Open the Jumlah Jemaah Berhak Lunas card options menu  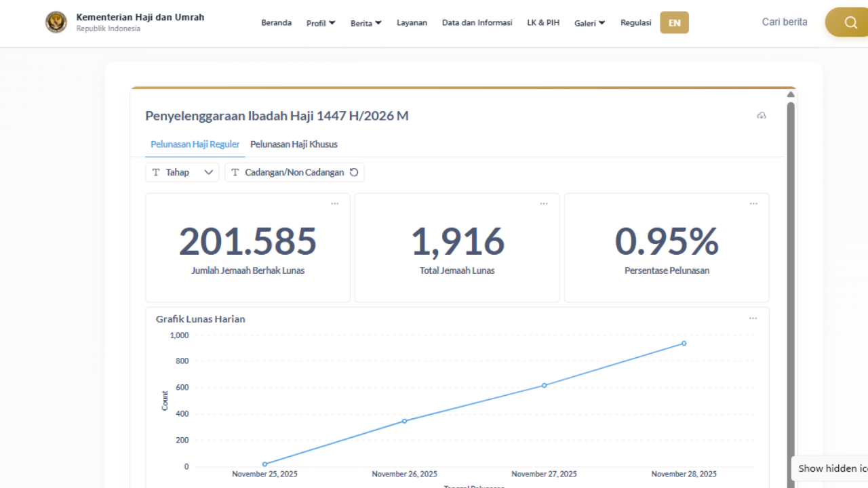pyautogui.click(x=334, y=203)
